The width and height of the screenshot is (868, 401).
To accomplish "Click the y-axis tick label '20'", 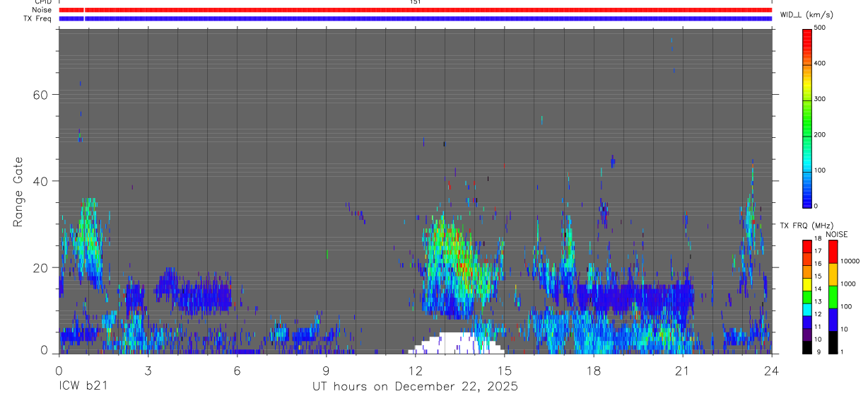I will click(40, 268).
